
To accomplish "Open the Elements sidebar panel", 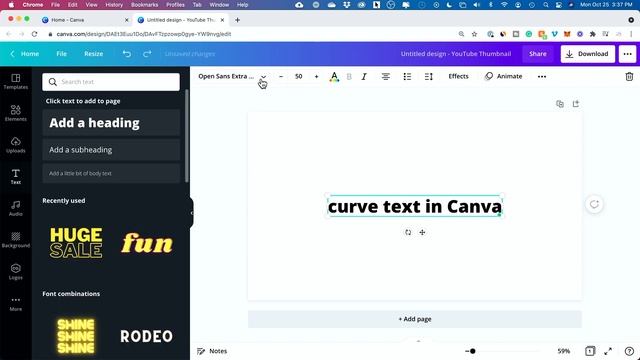I will click(16, 113).
